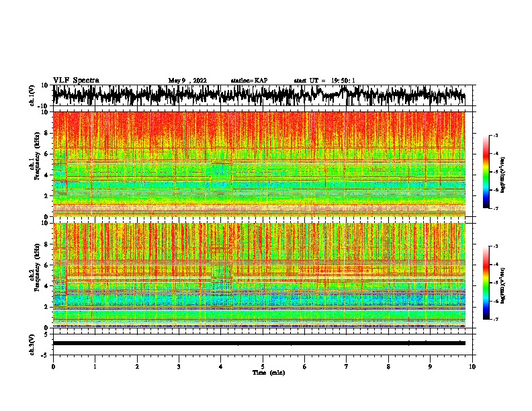532x411 pixels.
Task: Click the ch.2 spectrogram color scale bar
Action: tap(486, 283)
